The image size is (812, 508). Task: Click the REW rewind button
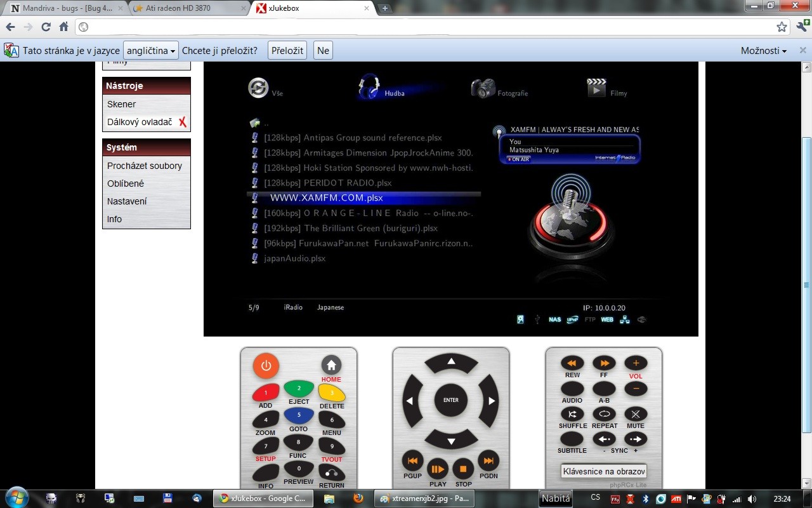click(x=572, y=363)
